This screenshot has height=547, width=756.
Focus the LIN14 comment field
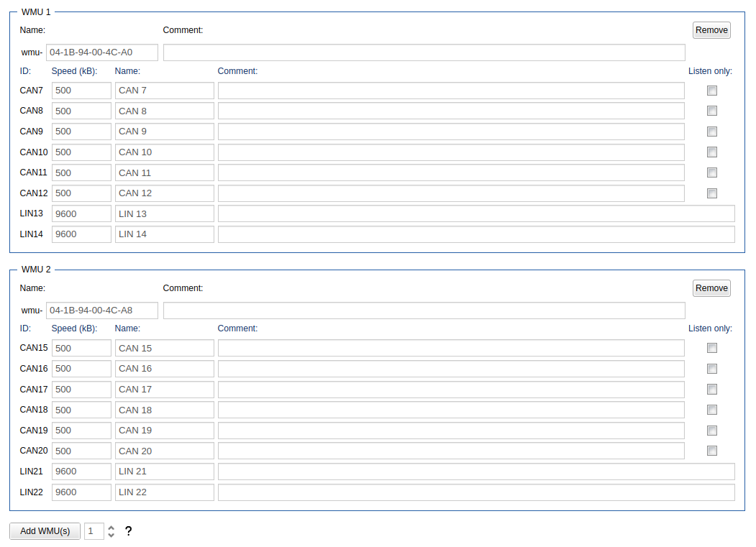click(475, 234)
